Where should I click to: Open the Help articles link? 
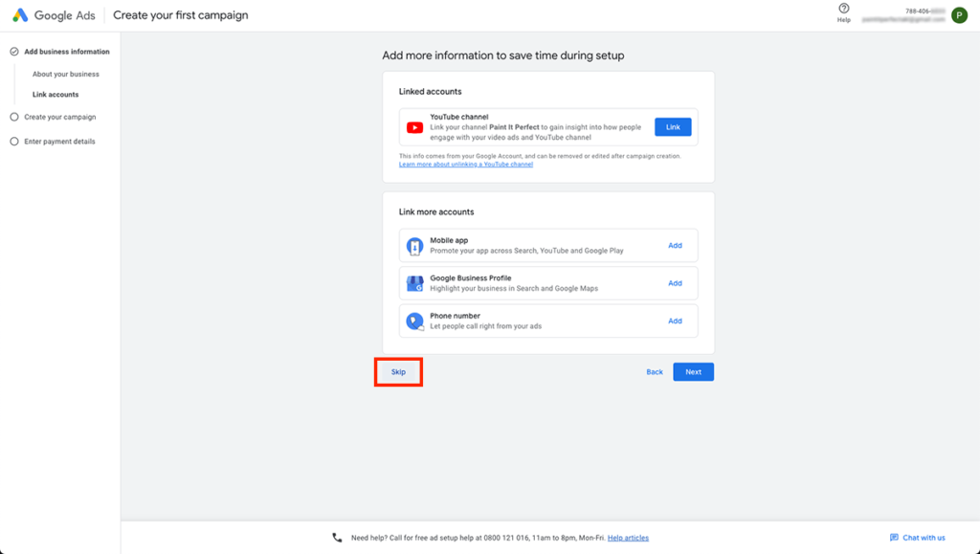point(628,538)
